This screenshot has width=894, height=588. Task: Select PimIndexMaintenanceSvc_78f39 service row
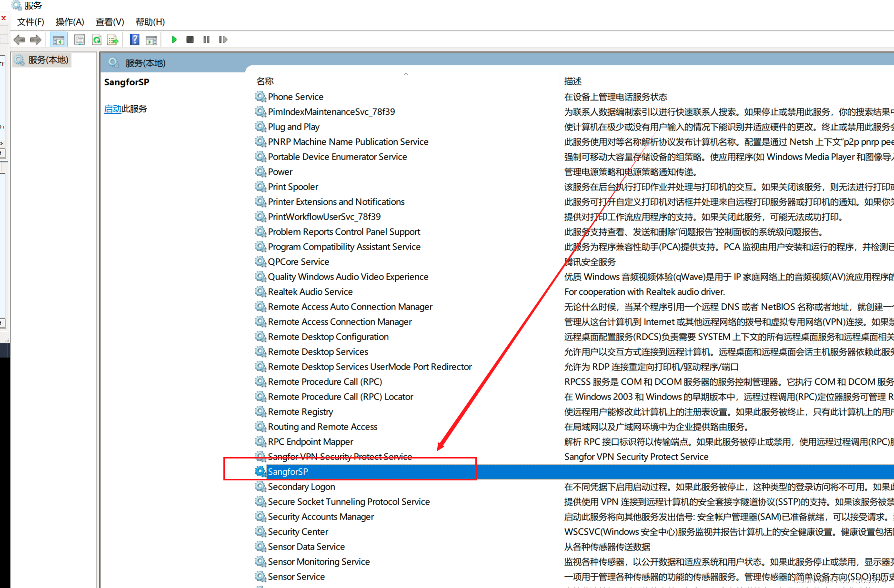331,112
